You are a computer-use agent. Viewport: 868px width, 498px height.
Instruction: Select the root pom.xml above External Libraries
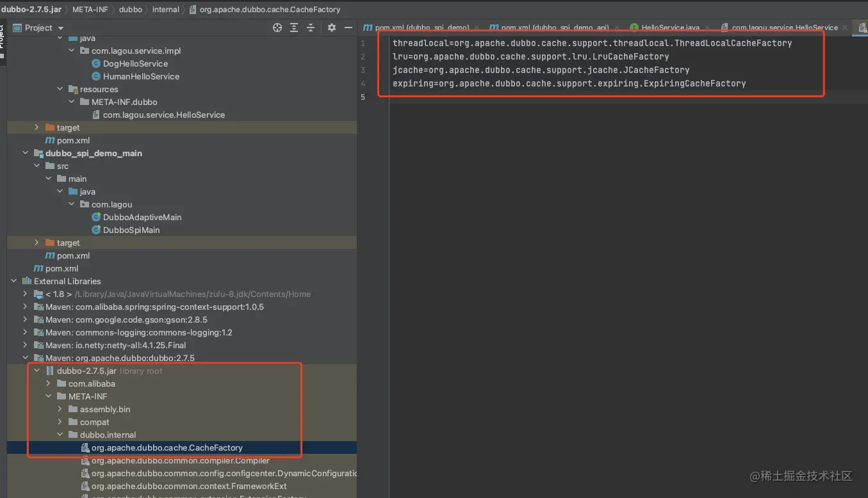(x=61, y=268)
